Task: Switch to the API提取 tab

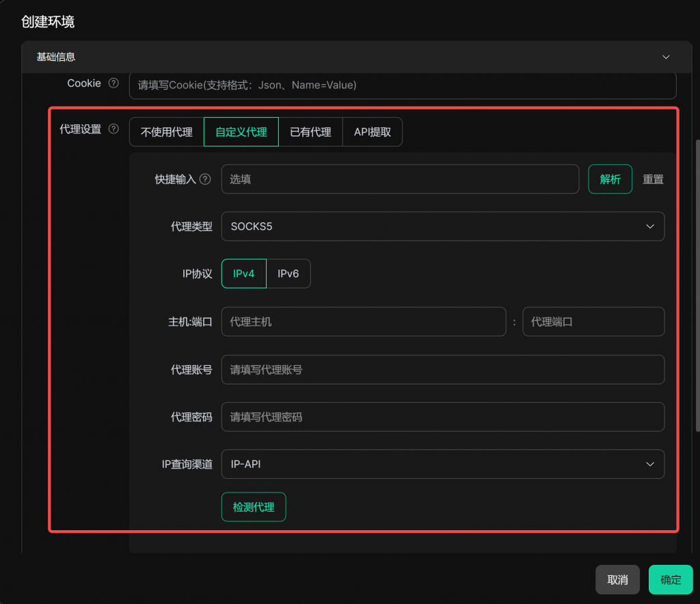Action: coord(373,132)
